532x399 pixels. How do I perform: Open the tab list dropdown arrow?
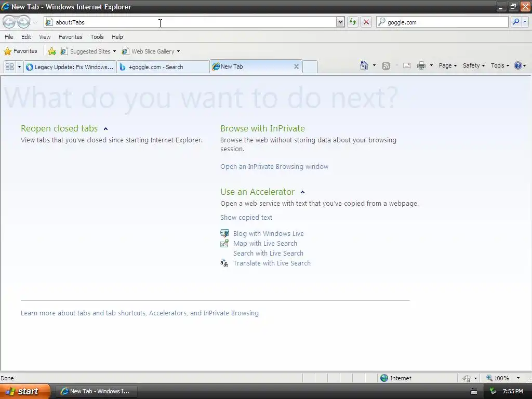tap(19, 67)
